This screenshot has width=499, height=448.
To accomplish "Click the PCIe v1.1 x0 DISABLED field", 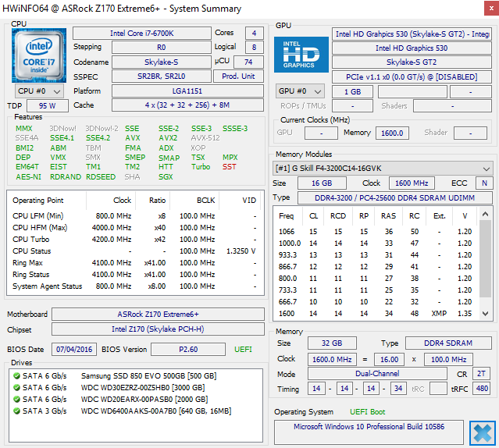I will (412, 77).
